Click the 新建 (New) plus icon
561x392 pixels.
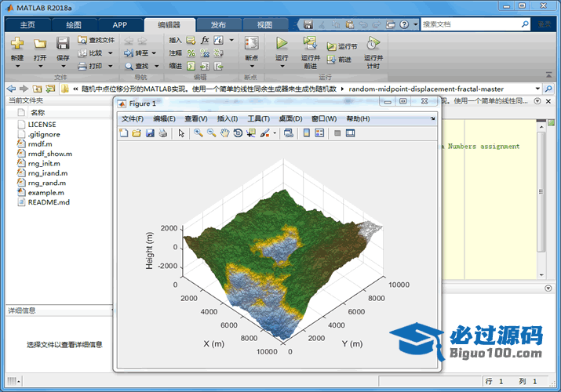coord(17,43)
